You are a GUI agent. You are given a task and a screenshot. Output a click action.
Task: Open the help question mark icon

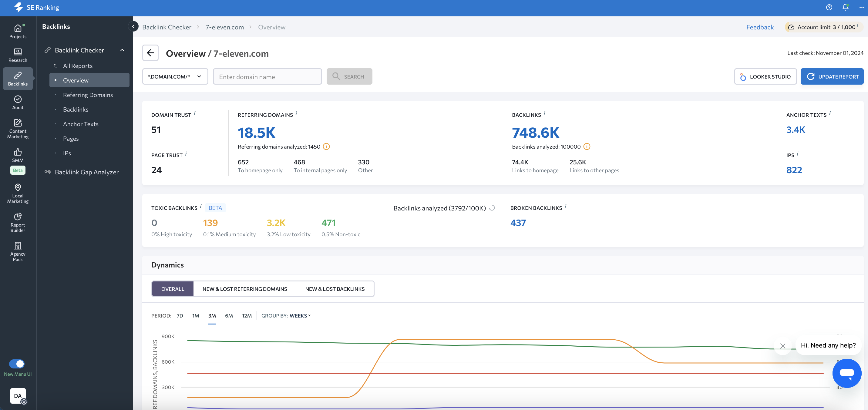pyautogui.click(x=829, y=7)
